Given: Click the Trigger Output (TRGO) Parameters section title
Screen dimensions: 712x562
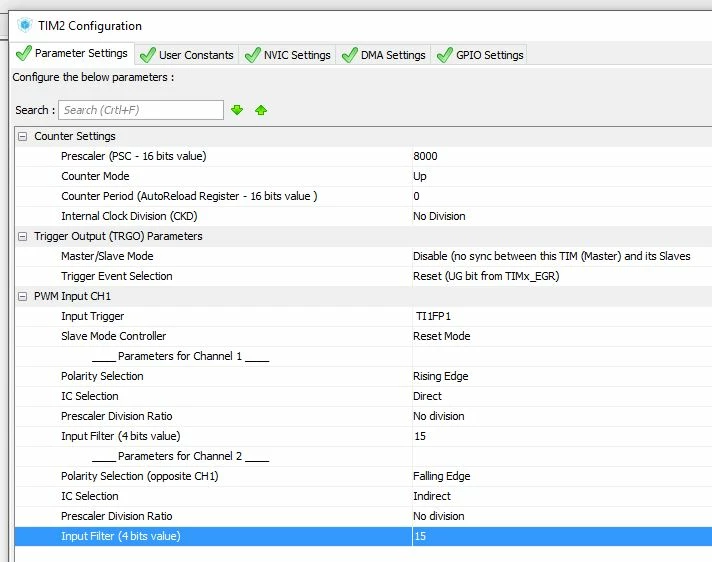Looking at the screenshot, I should 118,236.
